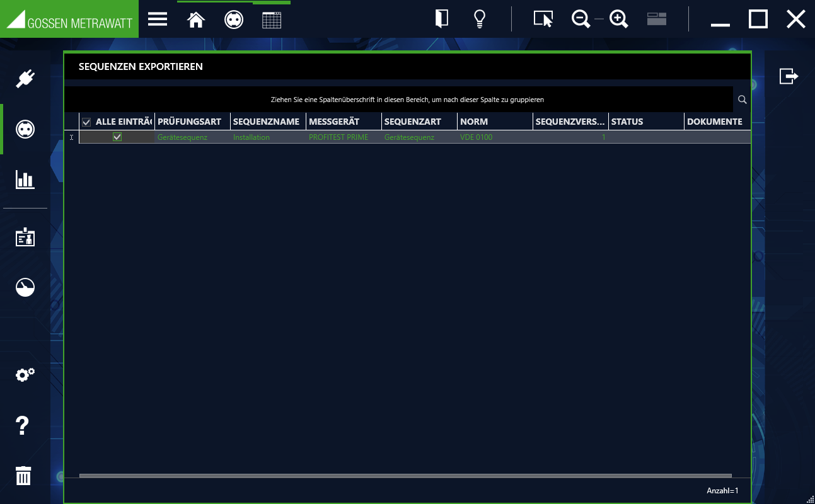The width and height of the screenshot is (815, 504).
Task: Sort by the MESSGERÄT column header
Action: click(344, 122)
